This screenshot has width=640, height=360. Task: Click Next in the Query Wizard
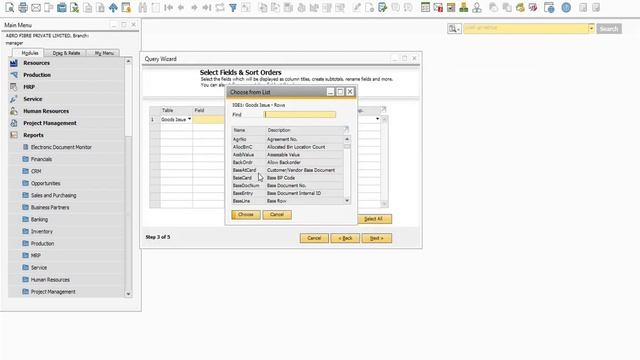pos(376,238)
